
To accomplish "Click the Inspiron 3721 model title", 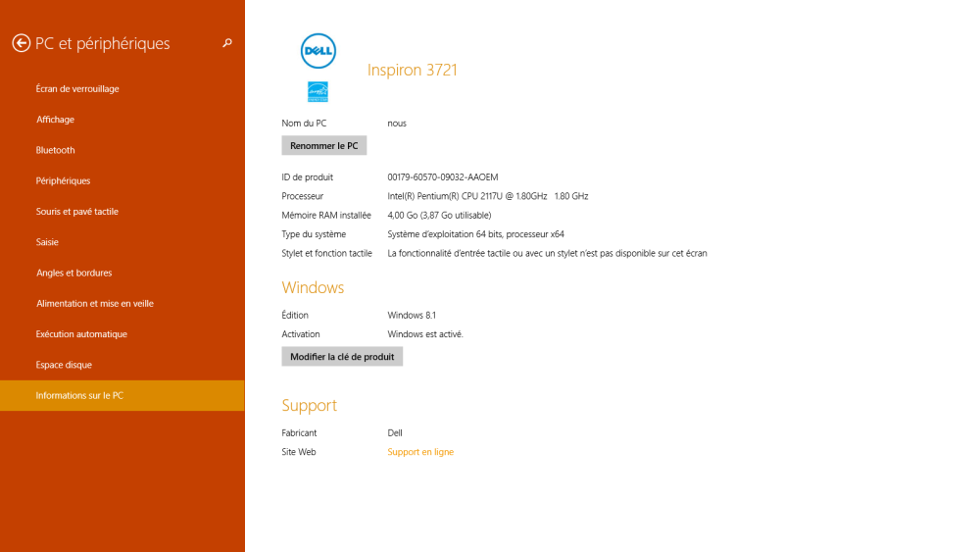I will coord(413,70).
